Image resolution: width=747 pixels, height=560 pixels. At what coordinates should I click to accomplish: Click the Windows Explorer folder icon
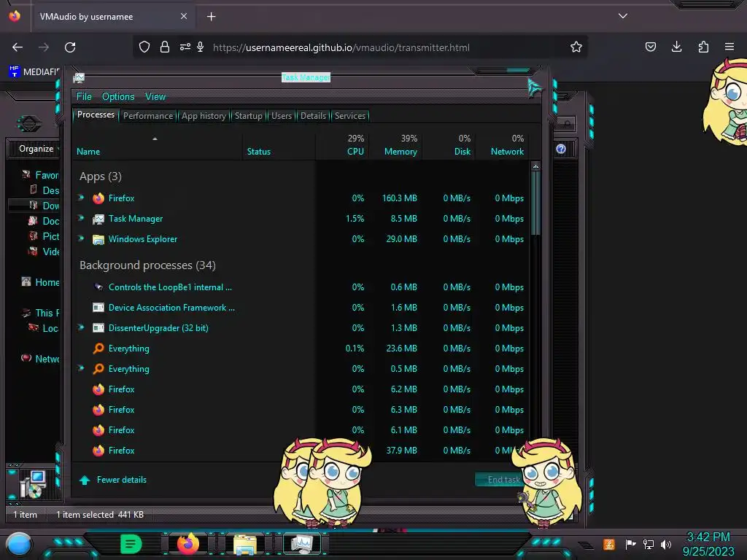[98, 239]
